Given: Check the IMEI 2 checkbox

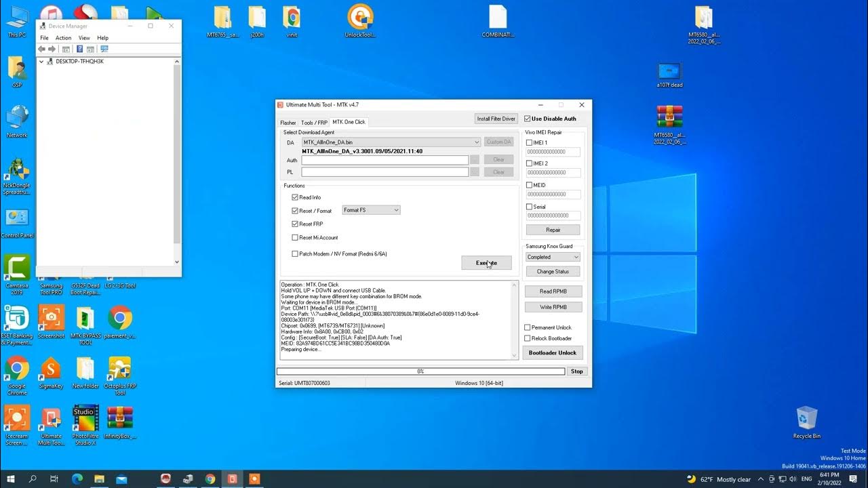Looking at the screenshot, I should [529, 163].
